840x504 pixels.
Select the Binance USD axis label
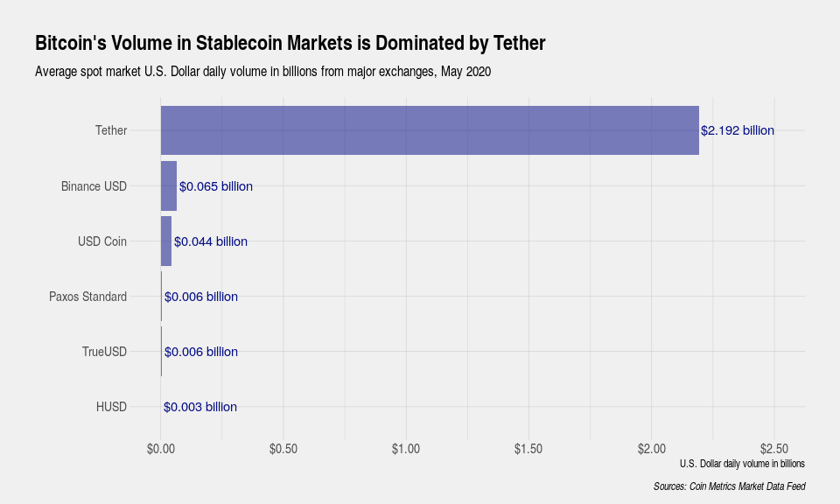pyautogui.click(x=94, y=186)
